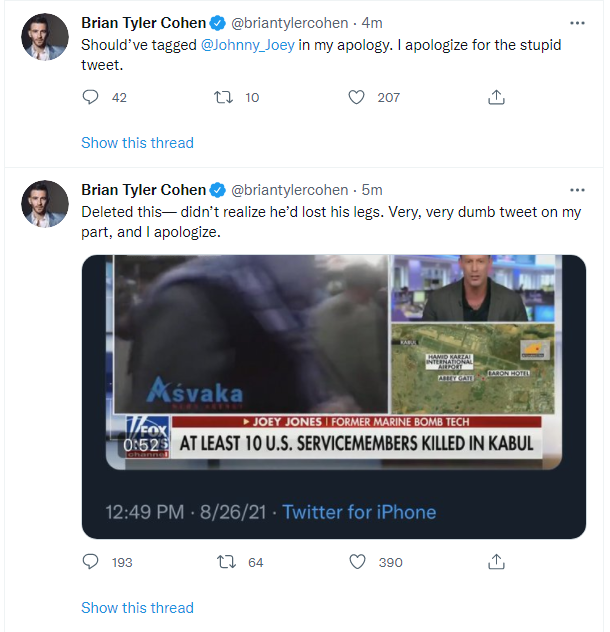Share the top tweet via share icon
Viewport: 610px width, 632px height.
[x=496, y=97]
